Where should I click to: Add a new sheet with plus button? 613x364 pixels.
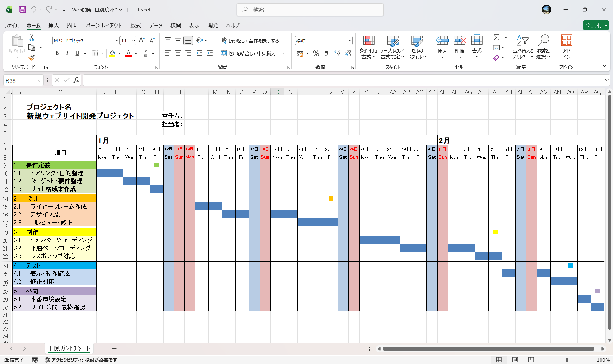click(x=114, y=349)
